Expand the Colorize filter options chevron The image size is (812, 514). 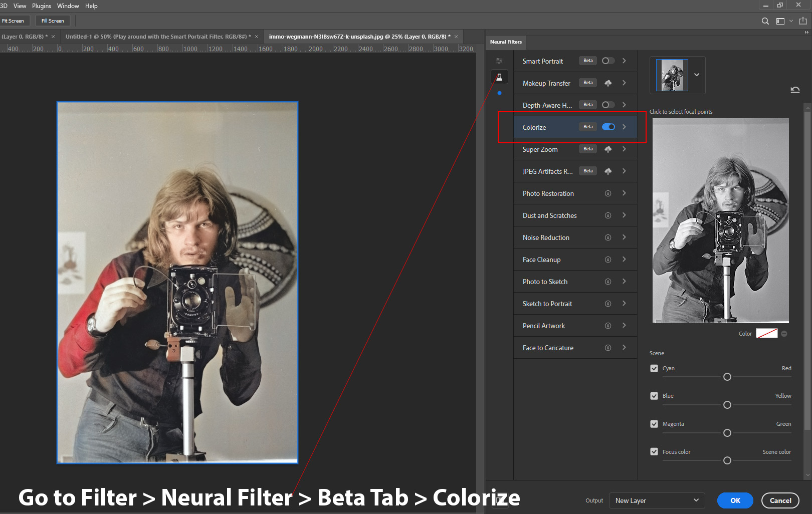[624, 127]
